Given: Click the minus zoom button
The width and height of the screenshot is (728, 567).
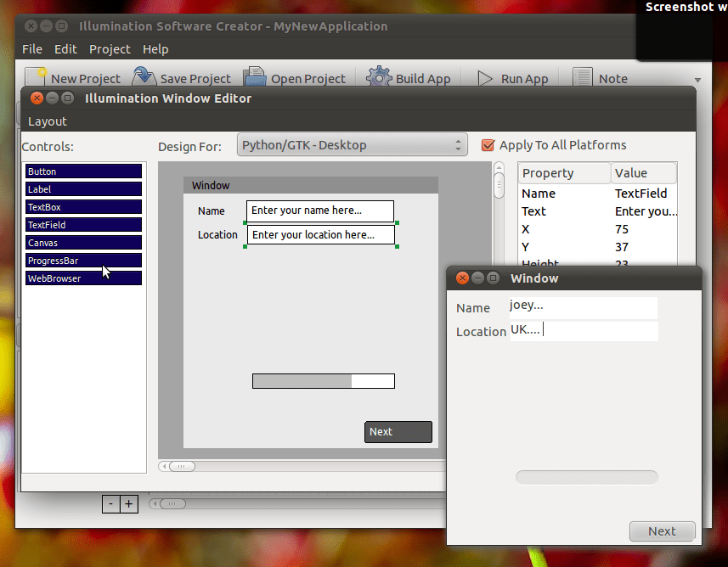Looking at the screenshot, I should [111, 504].
